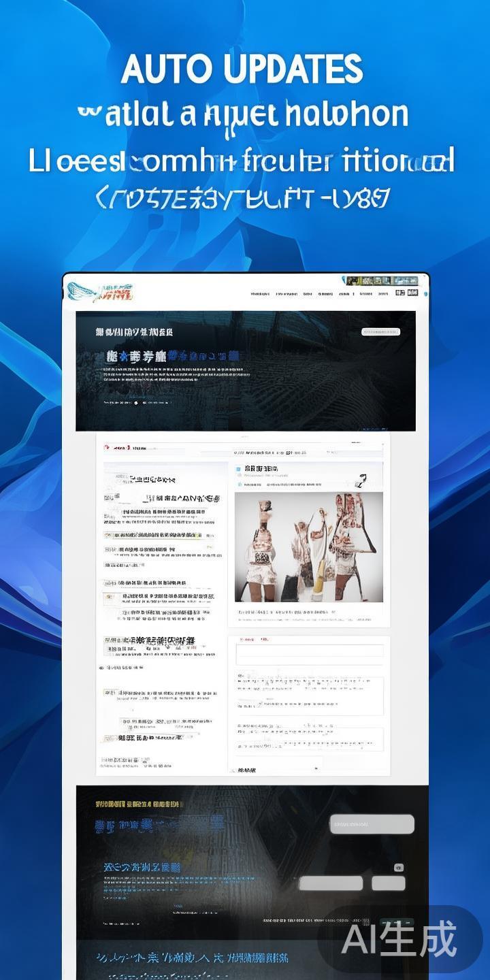Click the narrow grey button in the lower dark section
Screen dimensions: 490x980
pos(389,883)
